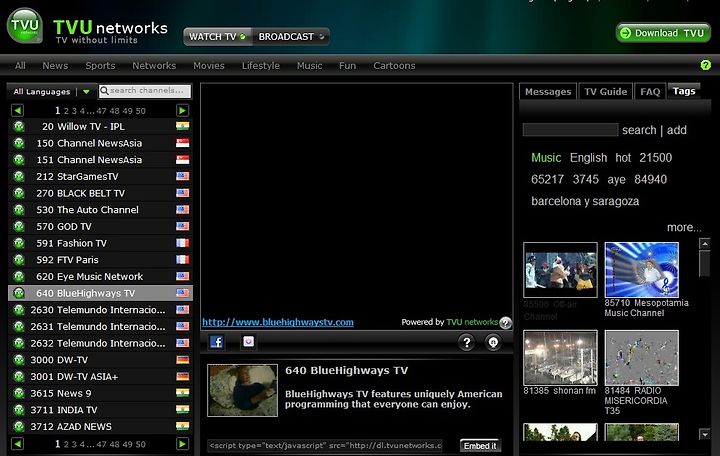Click thumbnail scrollbar down arrow
720x456 pixels.
click(x=704, y=434)
